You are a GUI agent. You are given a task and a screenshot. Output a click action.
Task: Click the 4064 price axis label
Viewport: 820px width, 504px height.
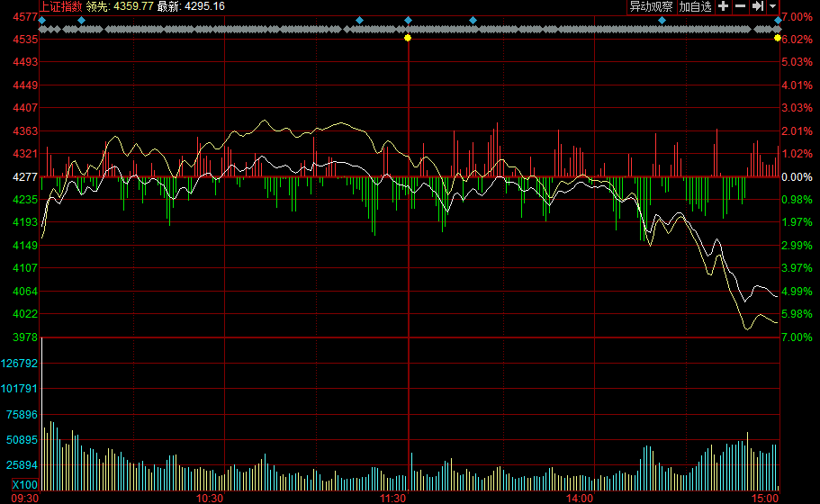[25, 292]
